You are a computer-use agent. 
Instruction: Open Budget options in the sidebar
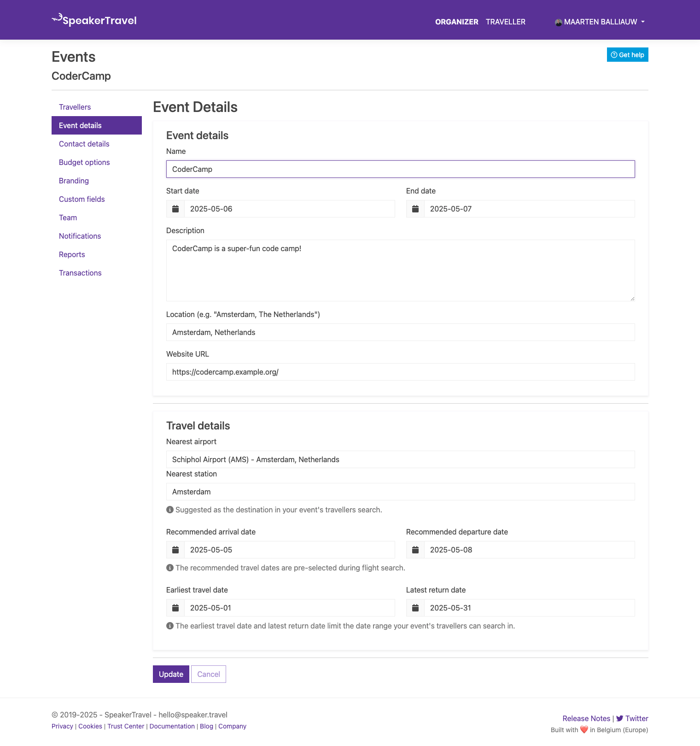click(84, 163)
